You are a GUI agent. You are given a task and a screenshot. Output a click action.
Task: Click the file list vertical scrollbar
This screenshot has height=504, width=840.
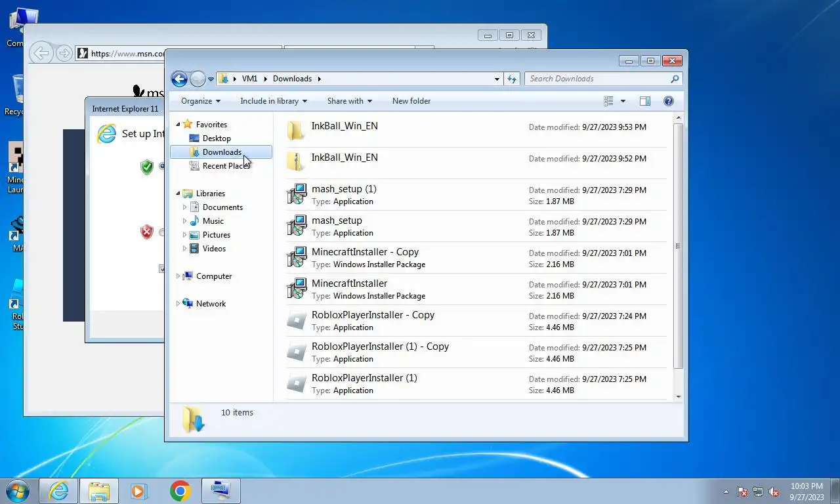click(678, 246)
